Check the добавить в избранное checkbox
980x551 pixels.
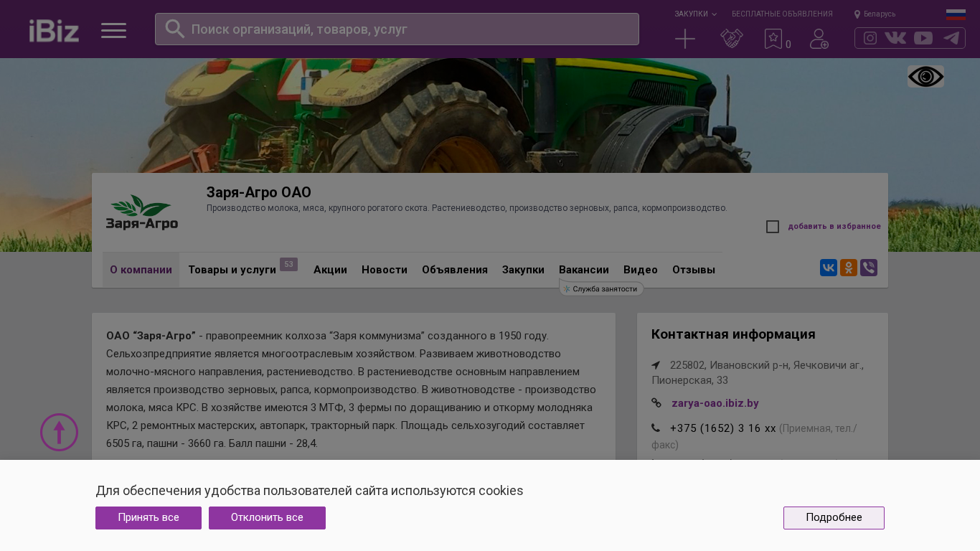[x=773, y=227]
